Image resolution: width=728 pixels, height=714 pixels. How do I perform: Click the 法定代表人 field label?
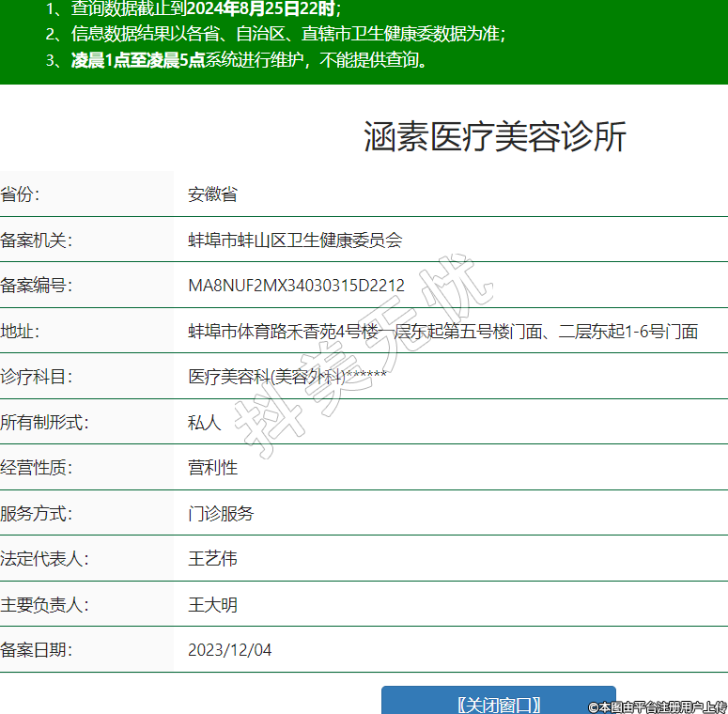pos(44,559)
